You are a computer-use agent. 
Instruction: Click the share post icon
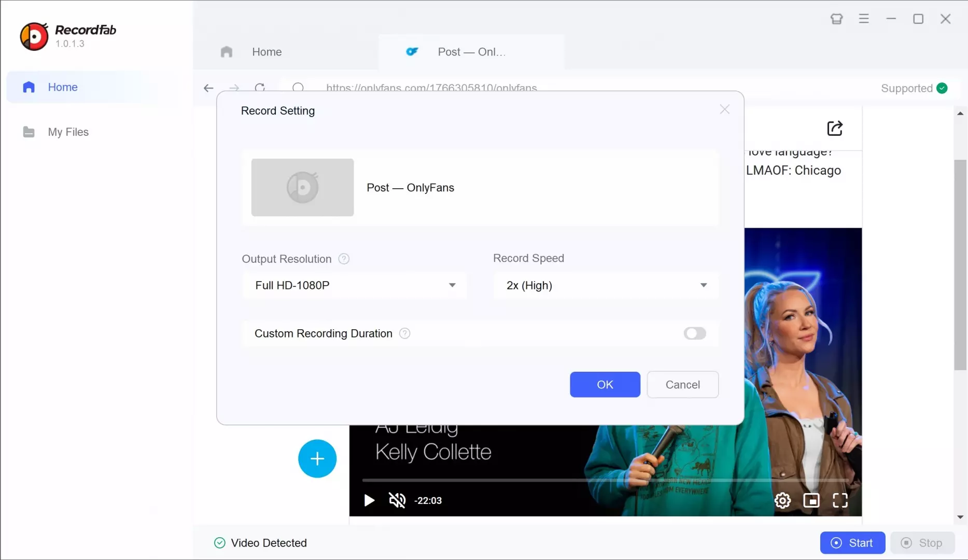pos(835,128)
